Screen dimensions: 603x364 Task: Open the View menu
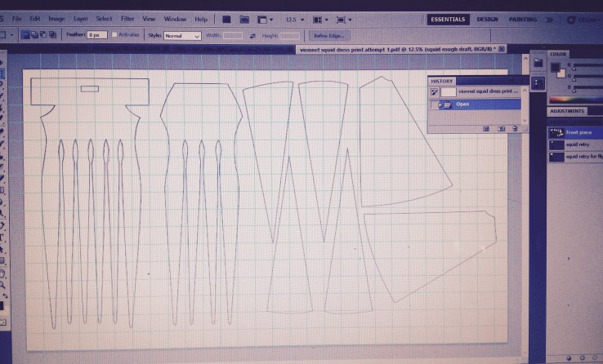[x=149, y=19]
